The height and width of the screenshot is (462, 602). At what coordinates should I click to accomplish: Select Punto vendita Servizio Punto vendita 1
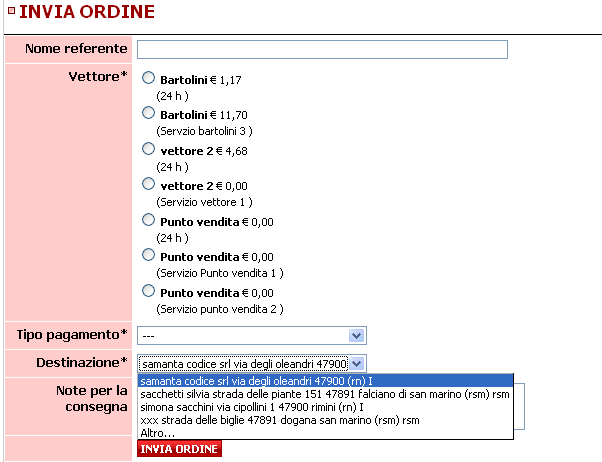[x=148, y=255]
